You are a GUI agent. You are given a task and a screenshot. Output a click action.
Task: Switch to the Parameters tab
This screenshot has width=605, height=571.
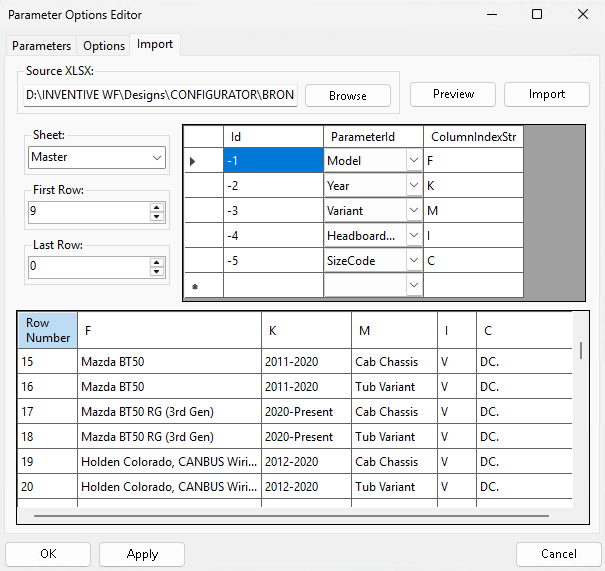click(x=41, y=46)
